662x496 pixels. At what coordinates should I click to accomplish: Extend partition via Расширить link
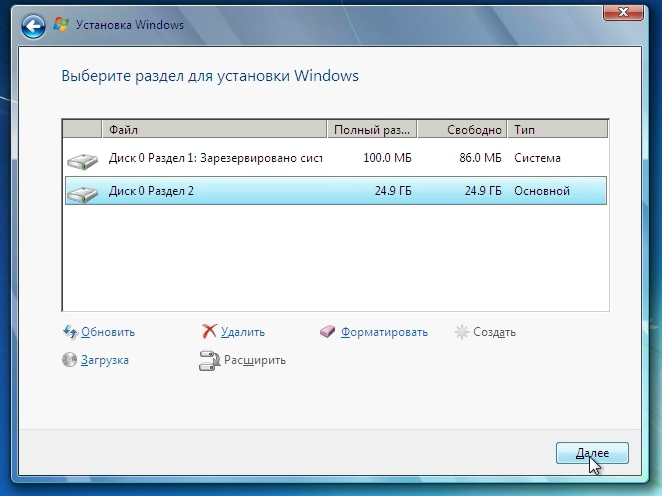coord(255,360)
